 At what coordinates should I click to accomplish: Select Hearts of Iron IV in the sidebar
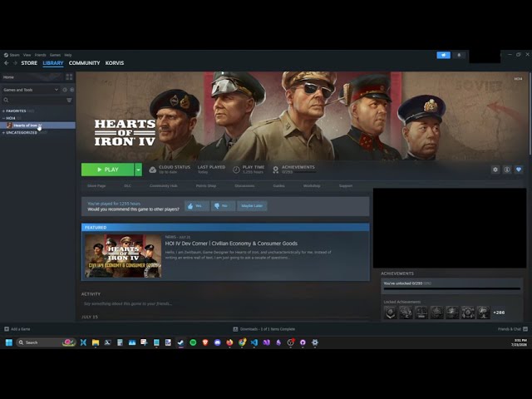37,126
